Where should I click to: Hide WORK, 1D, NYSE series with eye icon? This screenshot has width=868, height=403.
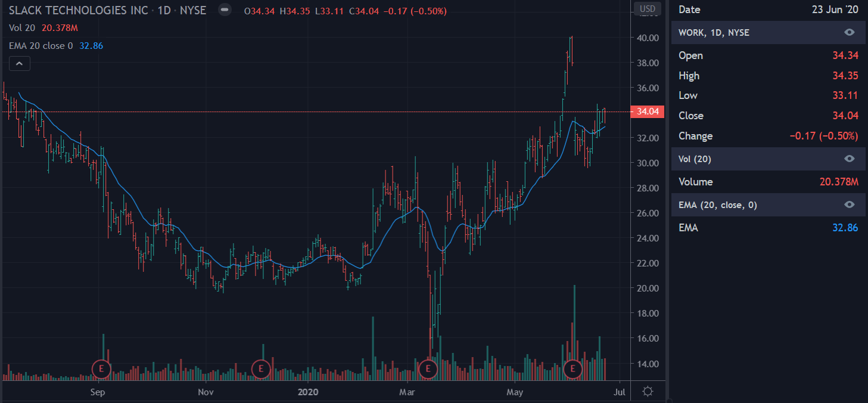850,33
